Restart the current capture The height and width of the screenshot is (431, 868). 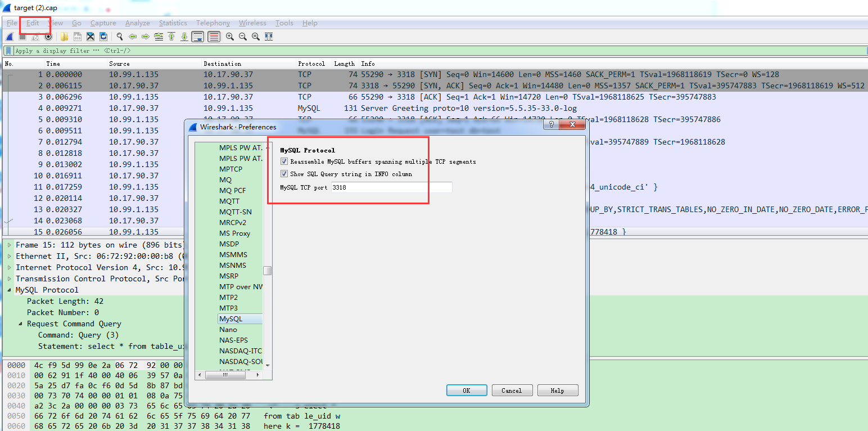click(35, 37)
